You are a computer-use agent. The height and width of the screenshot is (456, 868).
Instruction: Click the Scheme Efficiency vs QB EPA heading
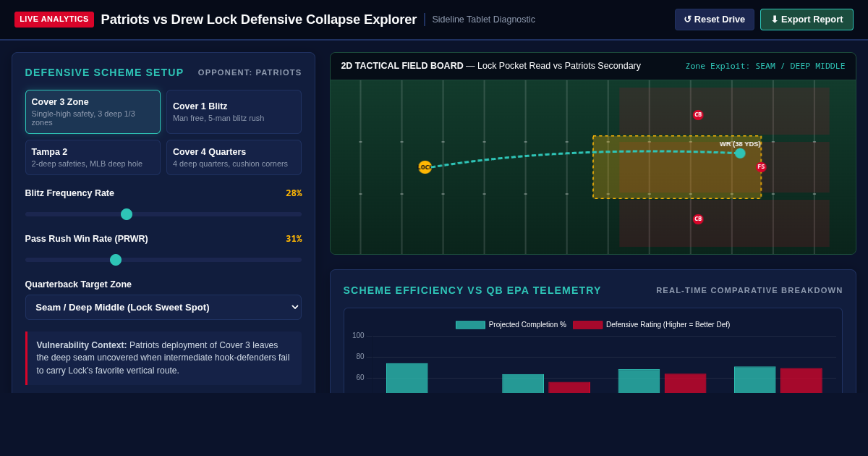[472, 290]
